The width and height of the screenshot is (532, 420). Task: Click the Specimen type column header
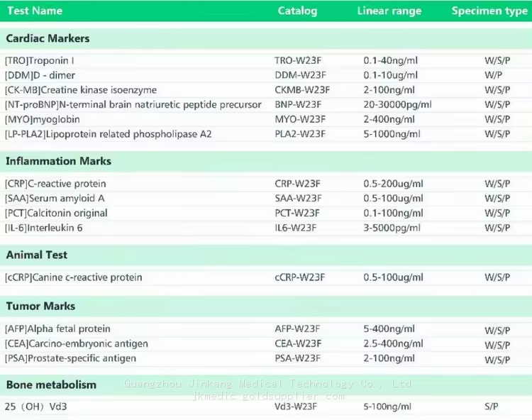(x=489, y=11)
